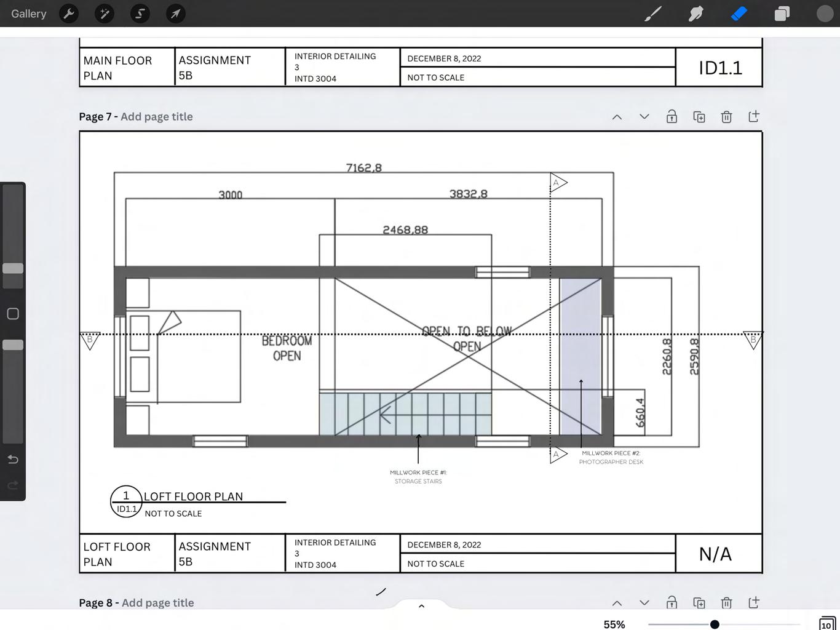Click the 2590.8 vertical dimension
Image resolution: width=840 pixels, height=630 pixels.
(694, 356)
